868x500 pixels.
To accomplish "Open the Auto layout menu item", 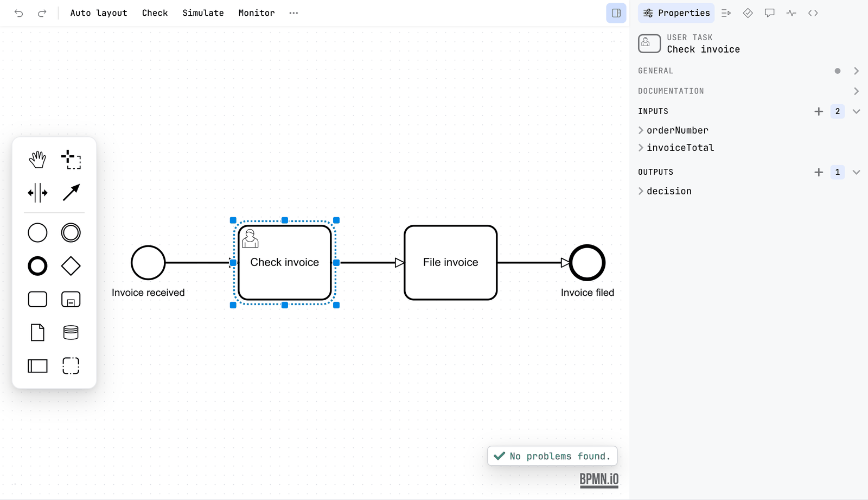I will [x=99, y=13].
